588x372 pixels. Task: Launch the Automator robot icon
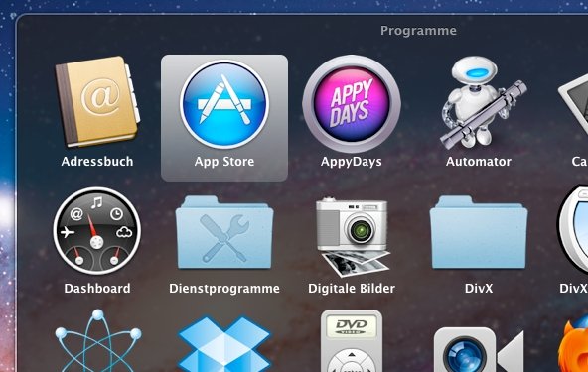(483, 103)
